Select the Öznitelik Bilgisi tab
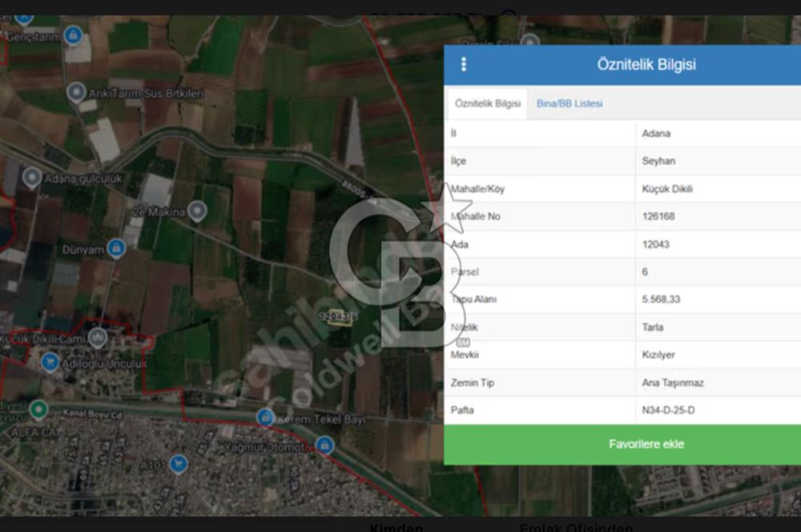The width and height of the screenshot is (801, 532). click(x=487, y=103)
